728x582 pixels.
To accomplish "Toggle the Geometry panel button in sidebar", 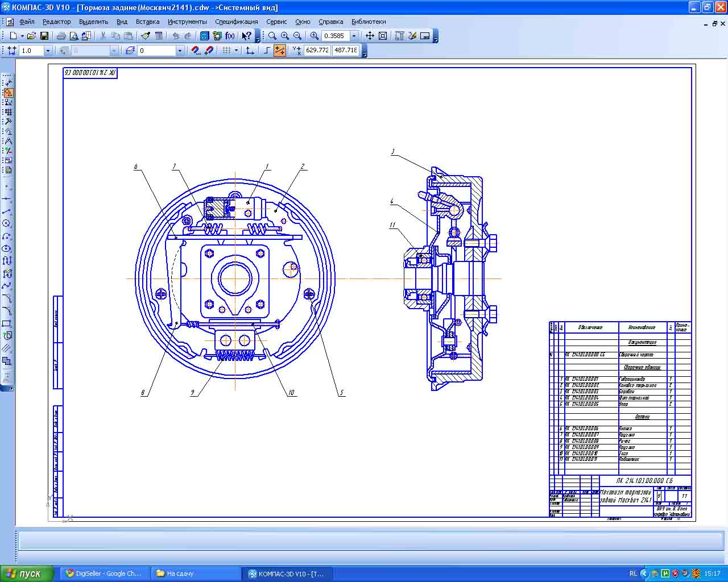I will click(8, 93).
